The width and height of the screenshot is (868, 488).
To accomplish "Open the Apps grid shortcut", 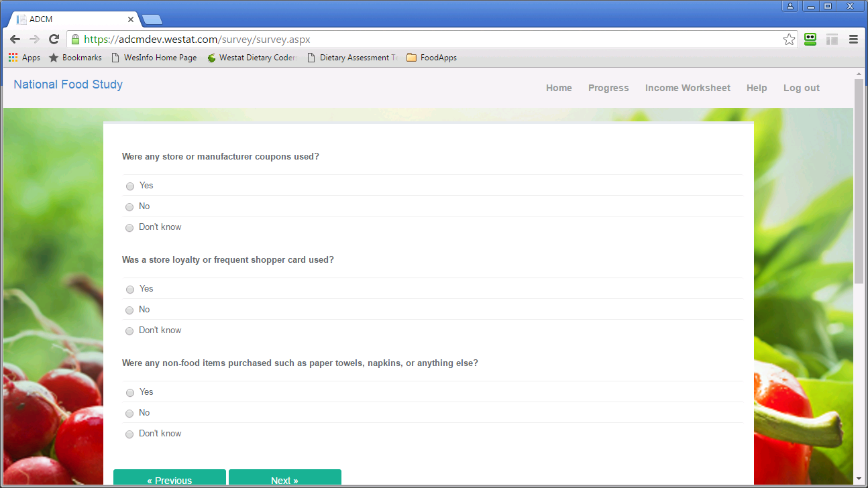I will (x=24, y=58).
